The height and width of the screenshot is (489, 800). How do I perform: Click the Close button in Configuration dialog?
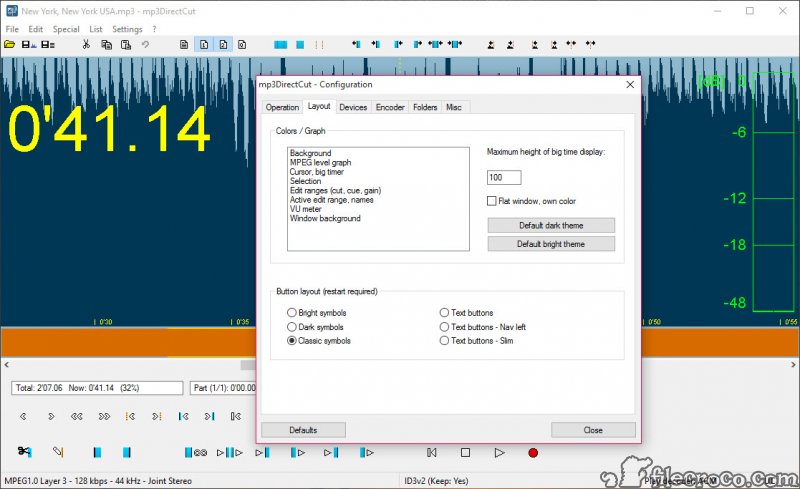[593, 430]
